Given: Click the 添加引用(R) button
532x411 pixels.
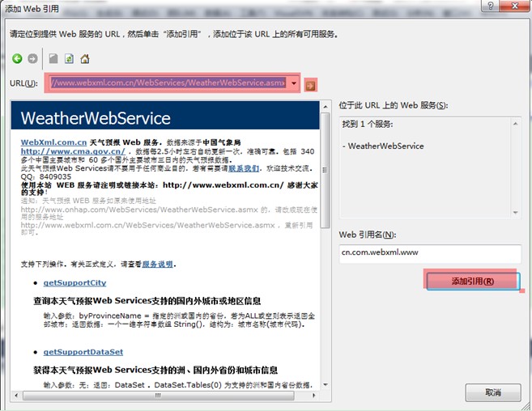Looking at the screenshot, I should [473, 281].
